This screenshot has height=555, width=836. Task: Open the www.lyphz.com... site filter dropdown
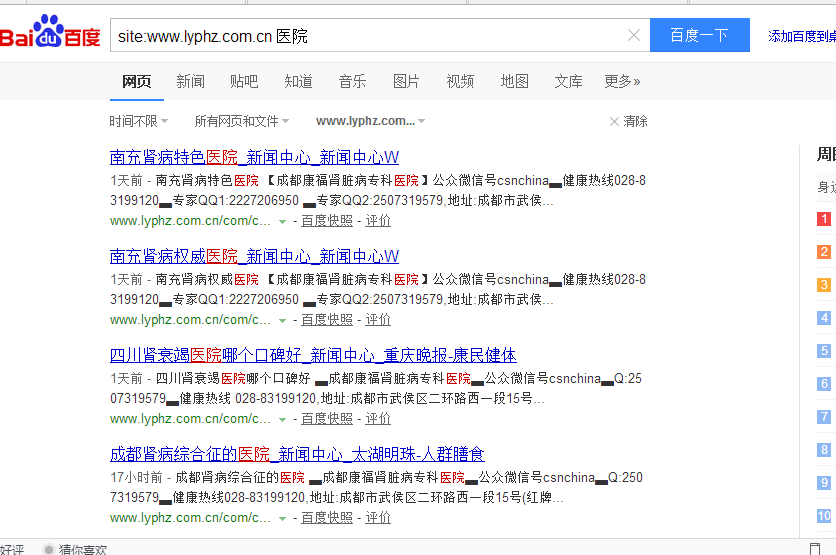[371, 121]
